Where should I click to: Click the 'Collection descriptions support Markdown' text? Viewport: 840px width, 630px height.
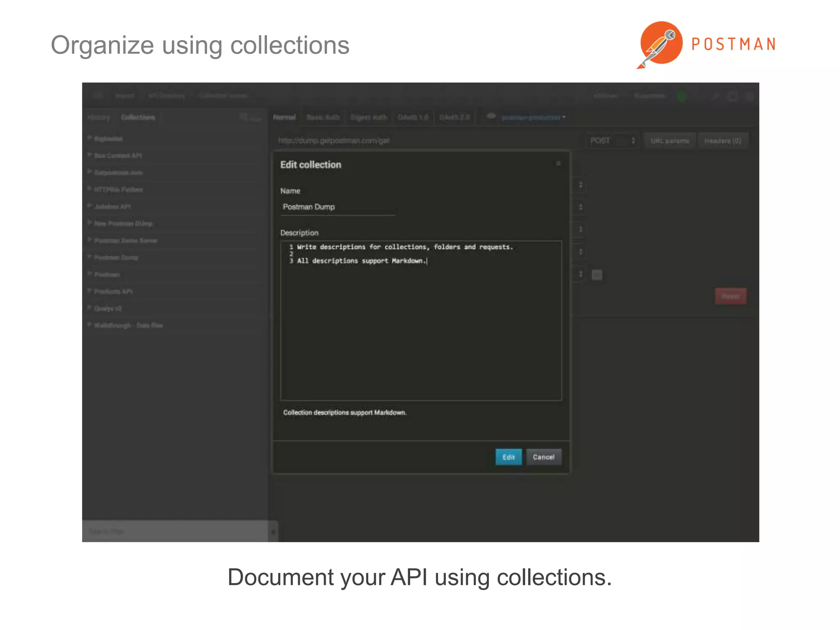coord(345,413)
